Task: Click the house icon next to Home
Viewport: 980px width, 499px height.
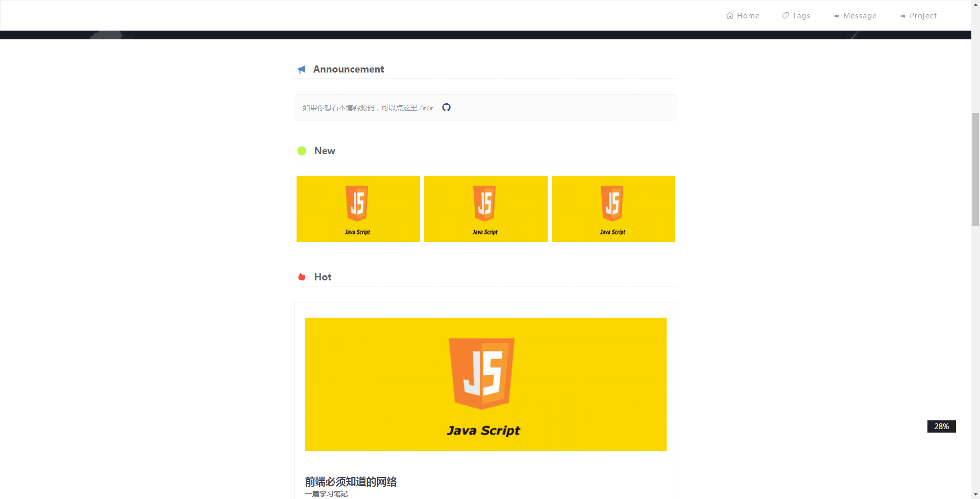Action: point(730,16)
